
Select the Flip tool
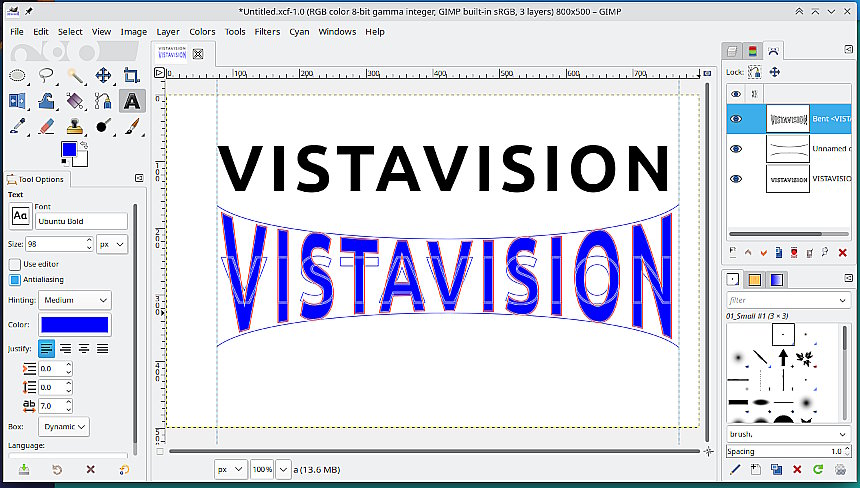(x=18, y=101)
